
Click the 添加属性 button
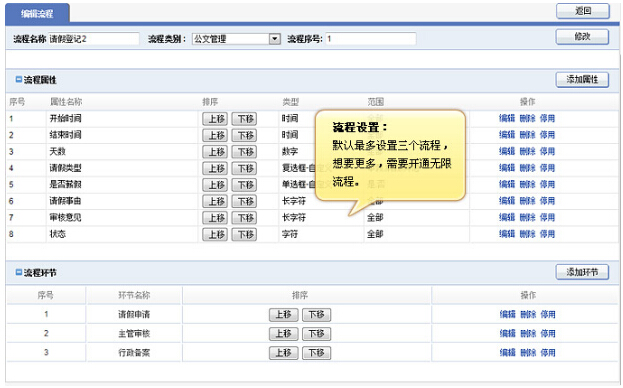pos(582,80)
